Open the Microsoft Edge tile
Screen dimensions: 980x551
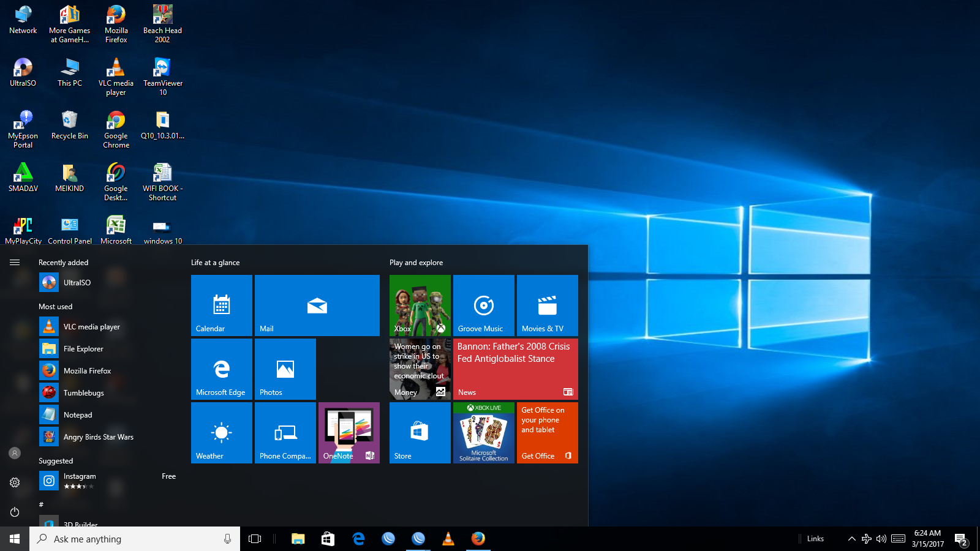222,369
